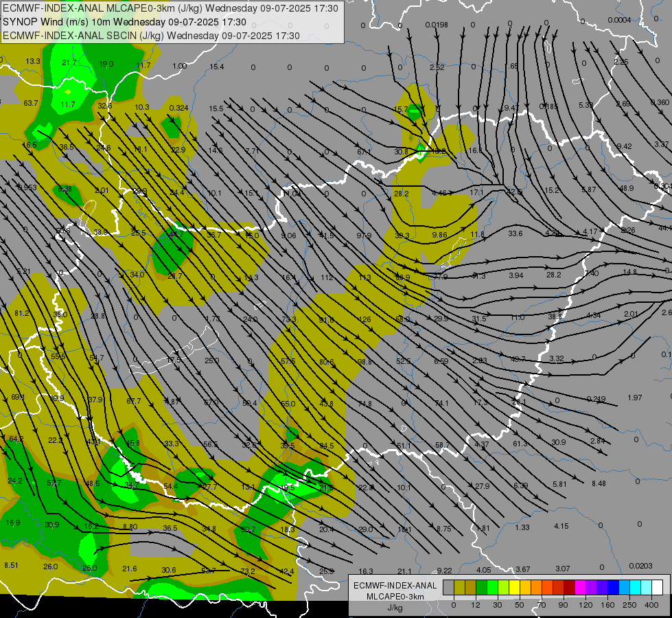Click the map value '81.2'
Viewport: 672px width, 618px height.
pos(22,313)
